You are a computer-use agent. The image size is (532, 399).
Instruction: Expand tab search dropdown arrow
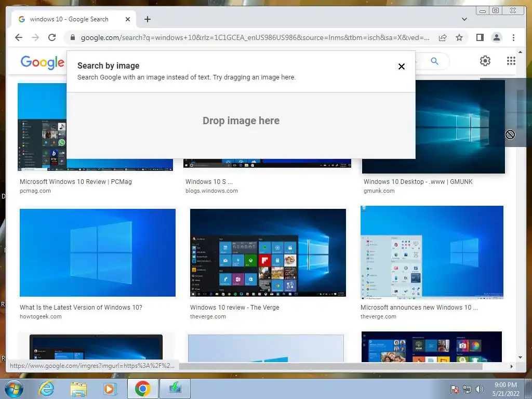(464, 19)
